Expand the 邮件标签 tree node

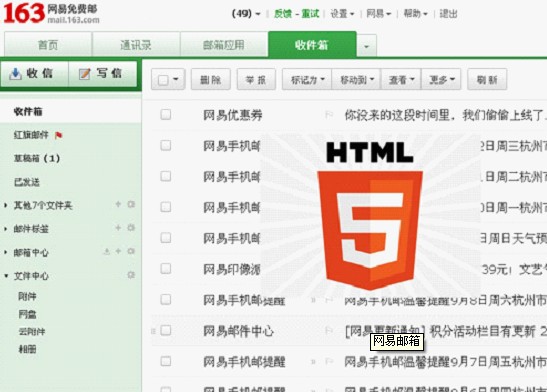(6, 229)
